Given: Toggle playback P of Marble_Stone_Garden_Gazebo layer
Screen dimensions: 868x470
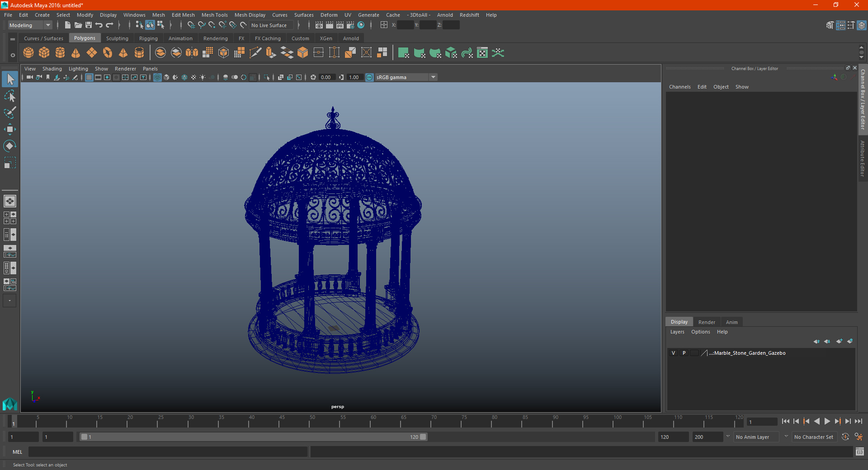Looking at the screenshot, I should 684,353.
